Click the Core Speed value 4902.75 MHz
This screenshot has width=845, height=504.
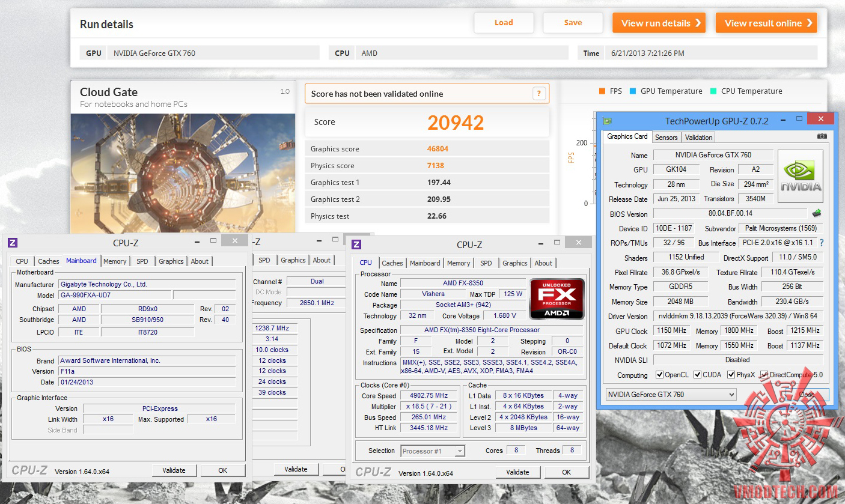click(x=430, y=396)
